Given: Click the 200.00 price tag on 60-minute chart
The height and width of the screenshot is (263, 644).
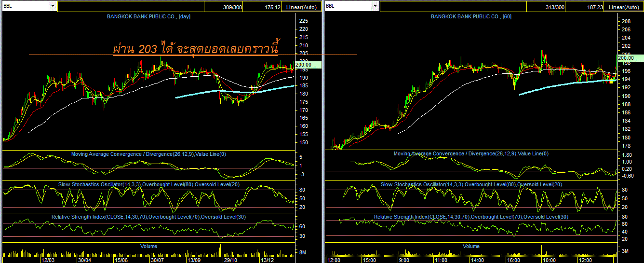Looking at the screenshot, I should [x=631, y=58].
